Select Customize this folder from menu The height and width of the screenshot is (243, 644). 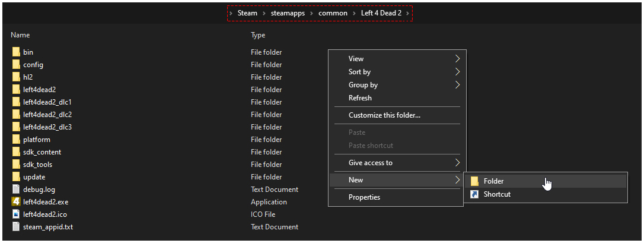384,115
